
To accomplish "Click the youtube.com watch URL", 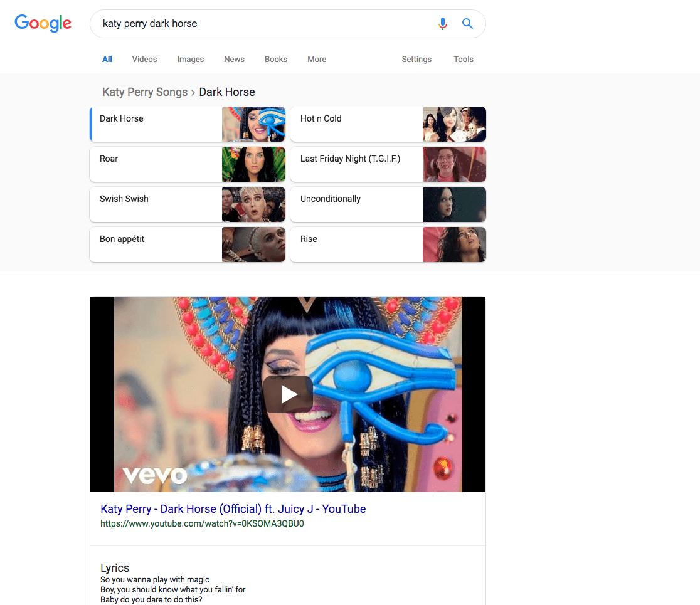I will click(x=202, y=523).
